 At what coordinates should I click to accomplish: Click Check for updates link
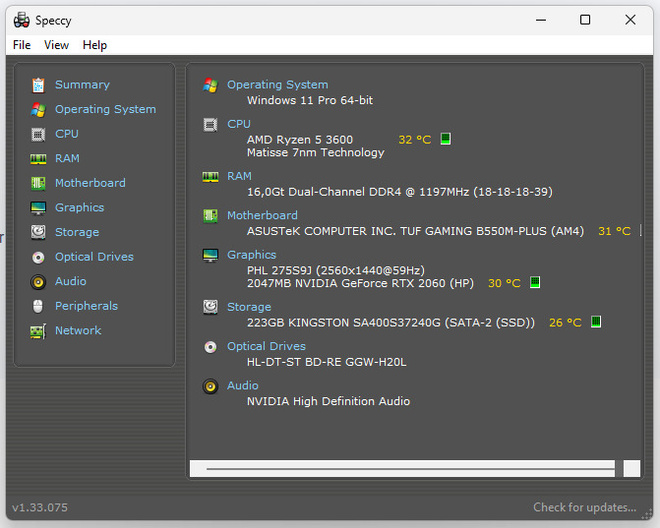tap(585, 507)
